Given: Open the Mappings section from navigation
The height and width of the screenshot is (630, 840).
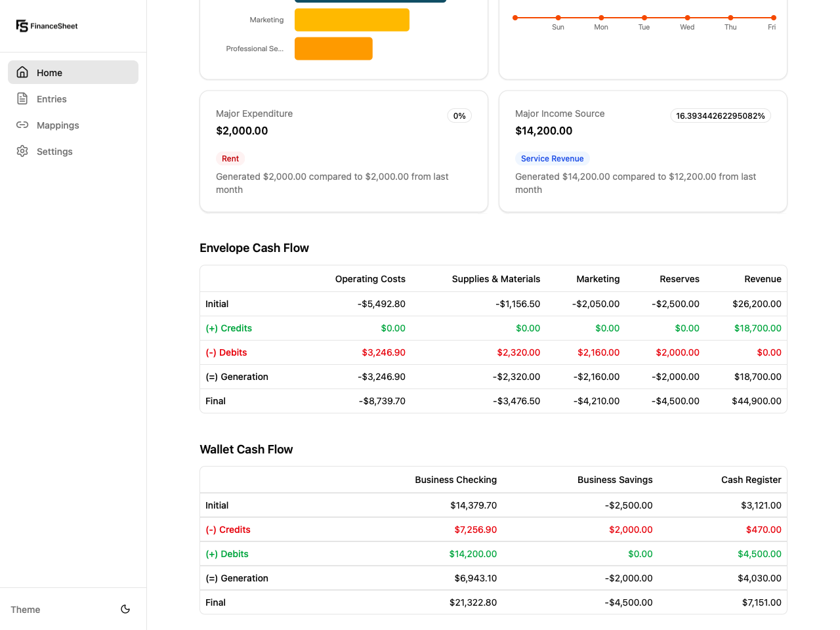Looking at the screenshot, I should click(58, 125).
